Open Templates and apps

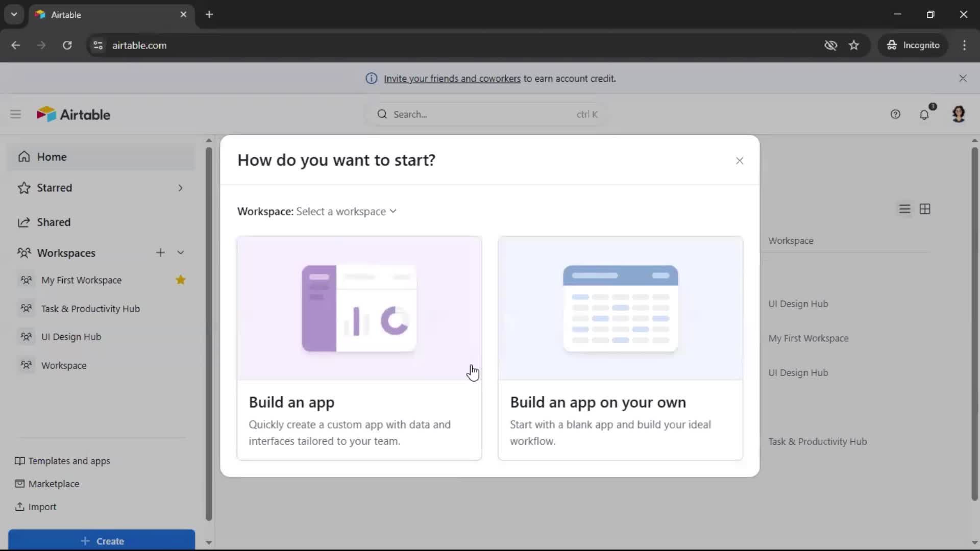click(63, 461)
